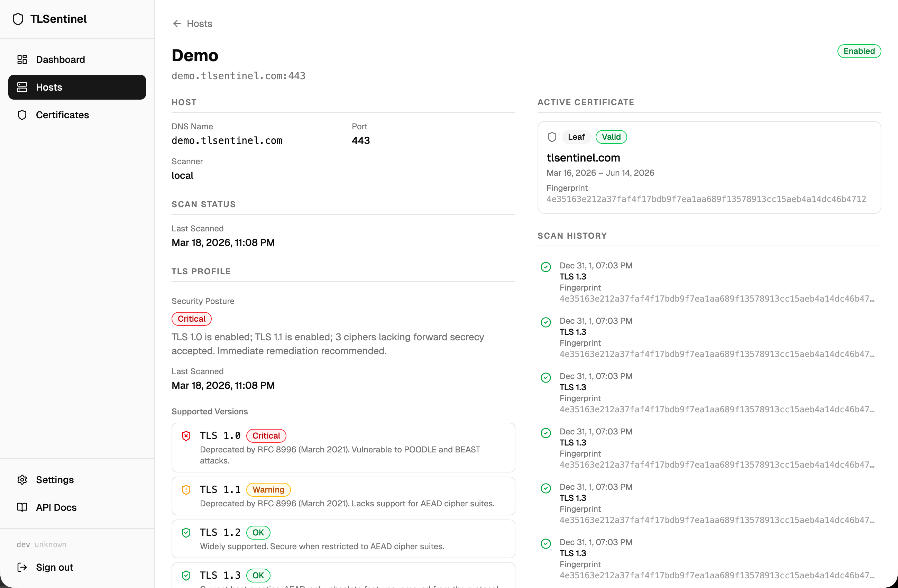
Task: Click the Valid certificate badge
Action: click(611, 137)
